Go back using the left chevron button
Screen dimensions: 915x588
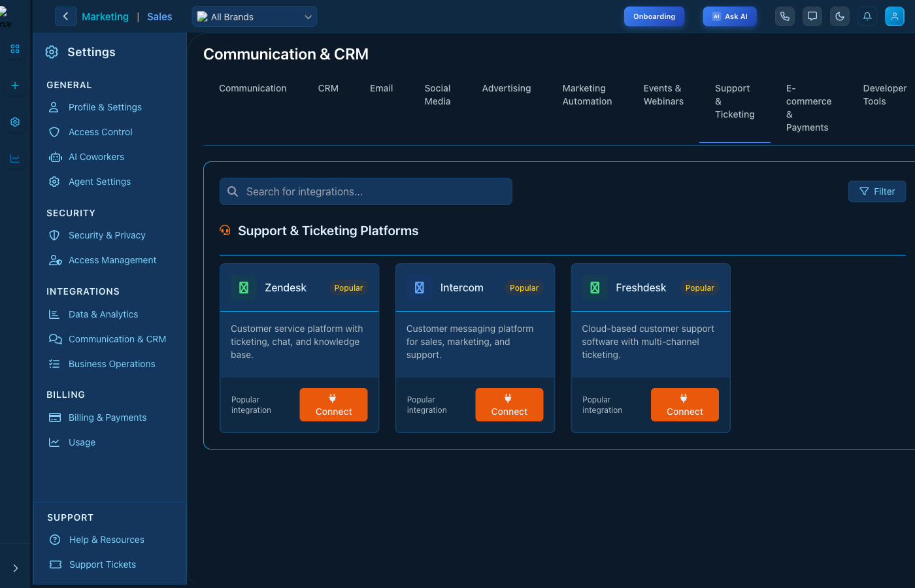coord(65,16)
